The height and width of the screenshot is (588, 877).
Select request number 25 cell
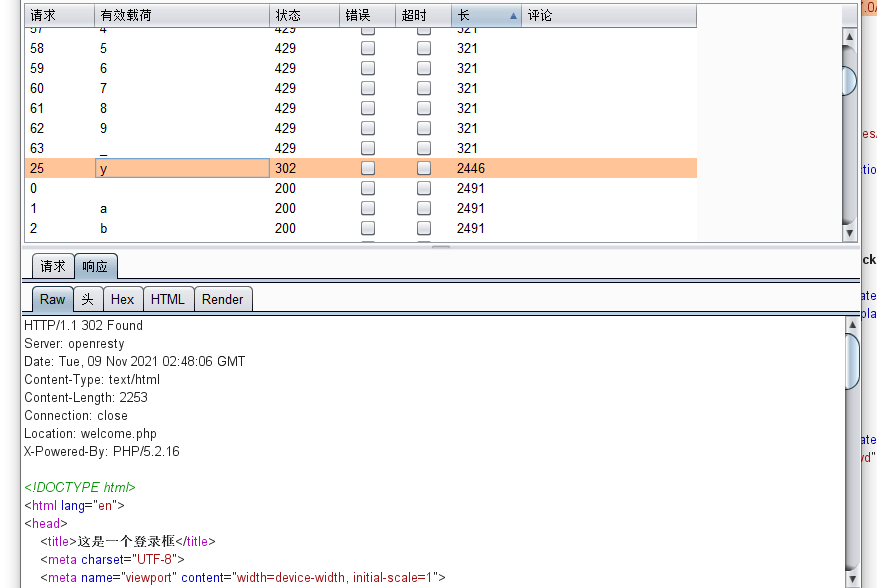pos(59,168)
